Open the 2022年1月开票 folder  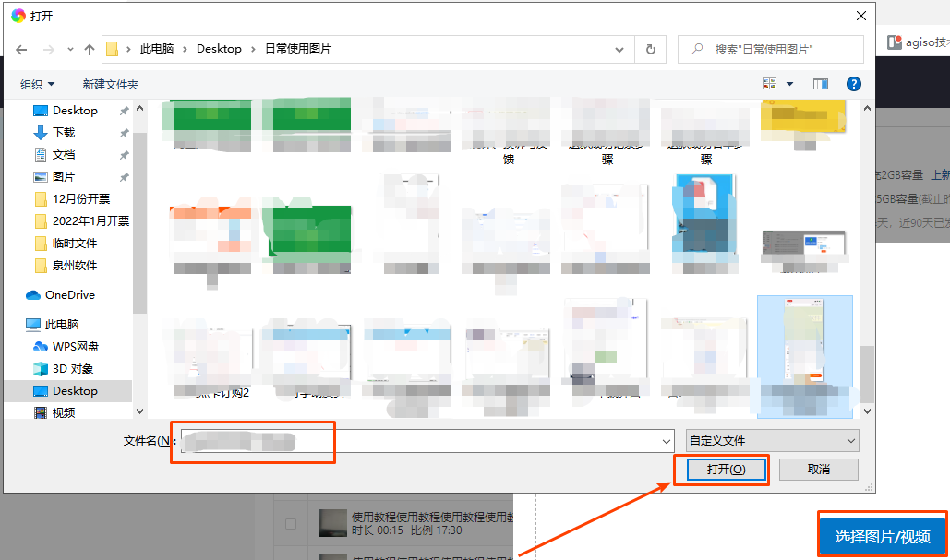tap(90, 221)
